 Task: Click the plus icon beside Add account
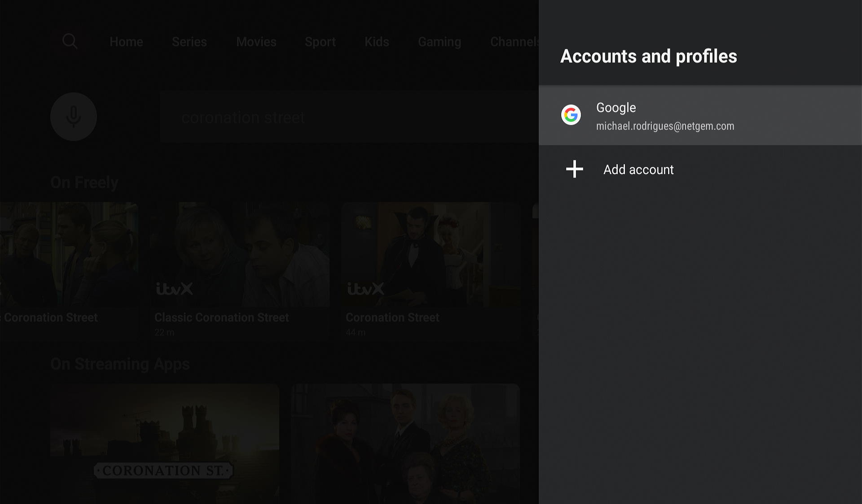(575, 169)
